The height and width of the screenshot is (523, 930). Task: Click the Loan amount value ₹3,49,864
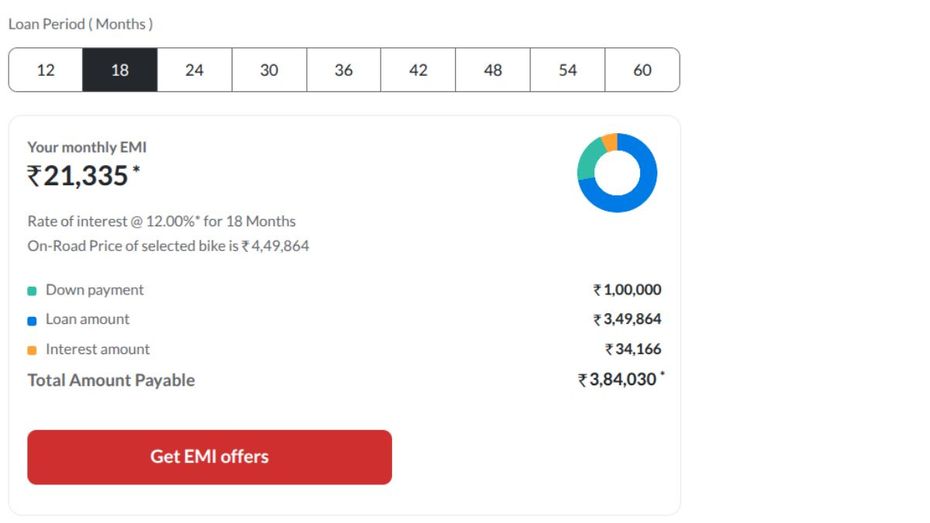(627, 319)
